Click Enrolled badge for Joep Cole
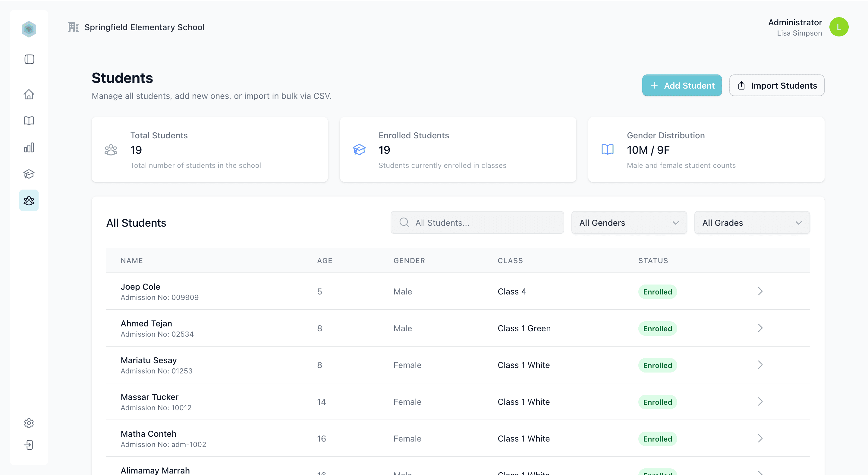Image resolution: width=868 pixels, height=475 pixels. (657, 292)
